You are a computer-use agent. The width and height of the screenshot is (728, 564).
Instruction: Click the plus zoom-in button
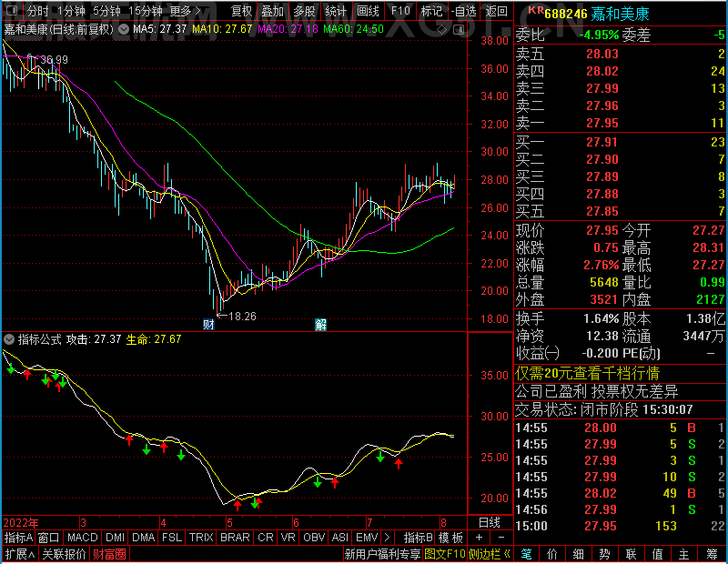480,538
